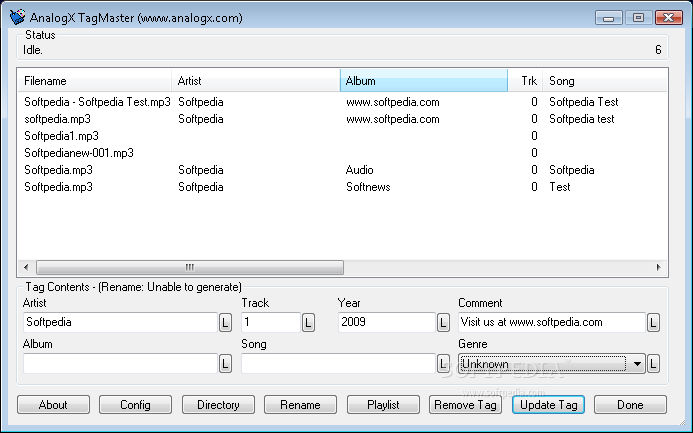
Task: Toggle the L lock button beside Year field
Action: [443, 323]
